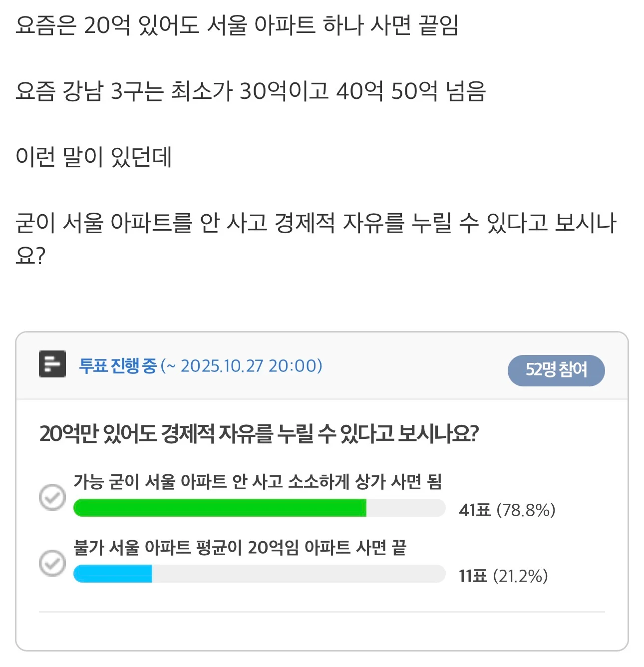The image size is (644, 667).
Task: Click the black poll icon in the header
Action: coord(52,364)
